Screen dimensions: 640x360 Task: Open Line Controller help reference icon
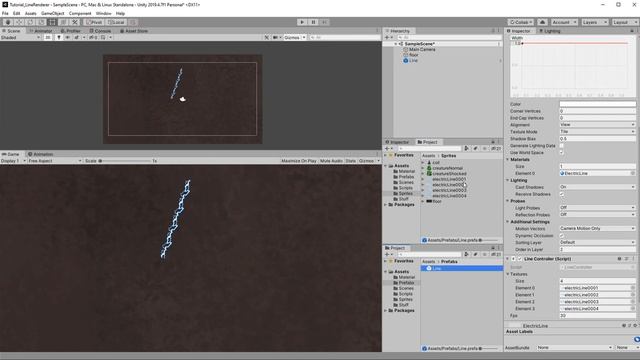click(x=619, y=259)
